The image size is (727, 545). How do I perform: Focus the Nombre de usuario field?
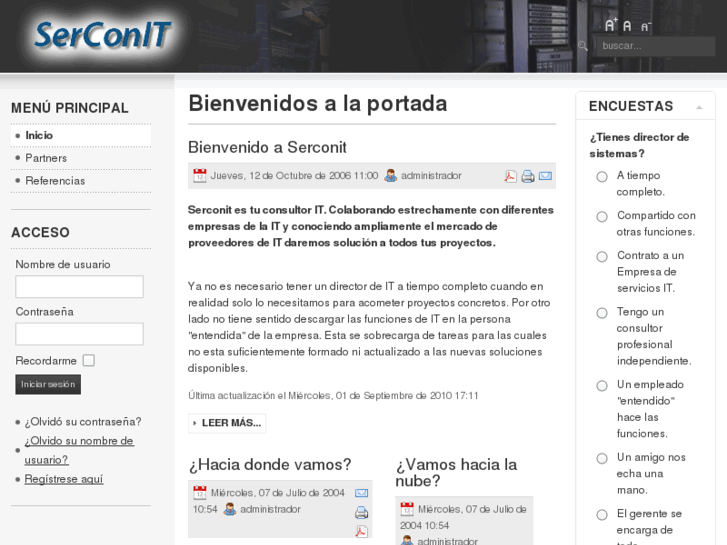[79, 287]
